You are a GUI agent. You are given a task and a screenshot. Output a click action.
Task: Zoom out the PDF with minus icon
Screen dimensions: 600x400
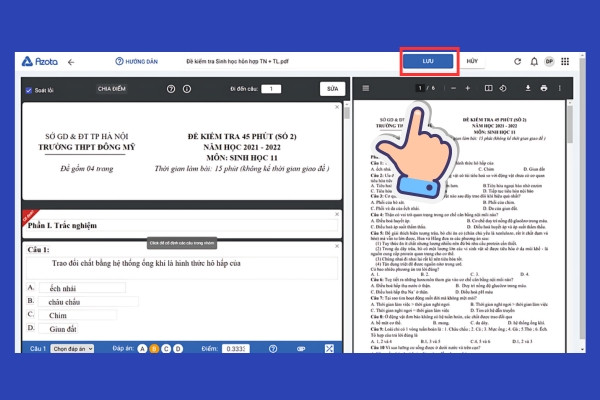coord(453,88)
